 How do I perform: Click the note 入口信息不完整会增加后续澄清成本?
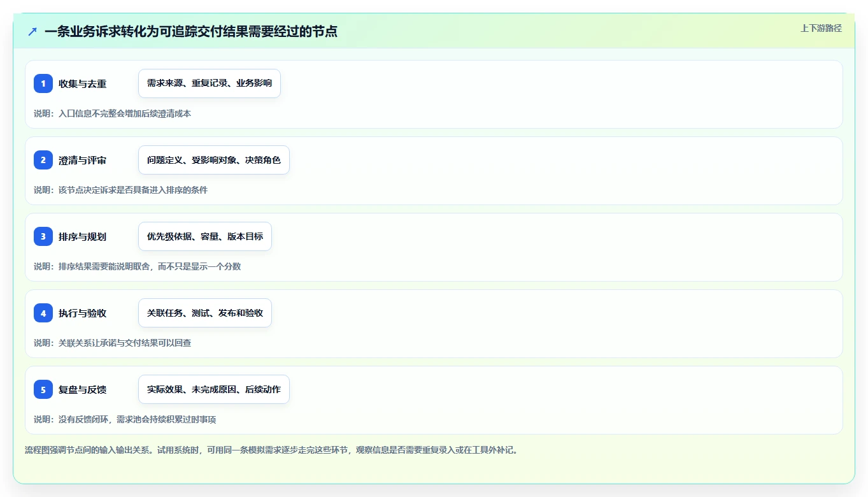pos(112,113)
